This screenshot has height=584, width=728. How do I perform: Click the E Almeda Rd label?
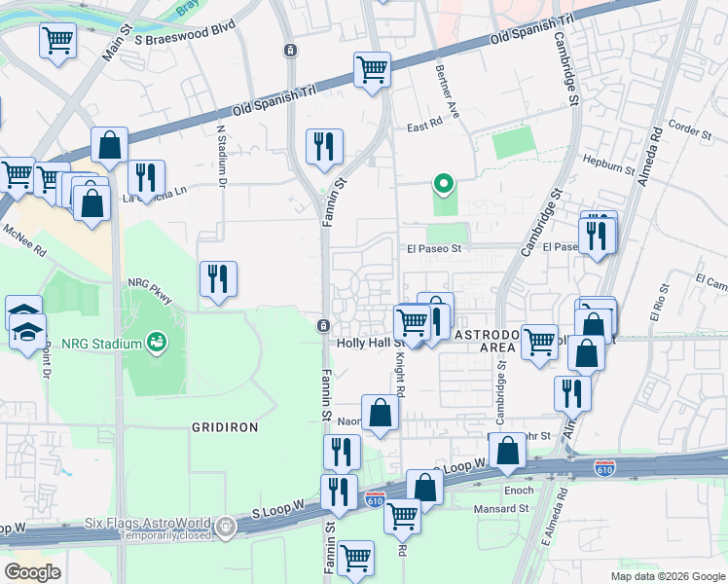click(x=555, y=517)
